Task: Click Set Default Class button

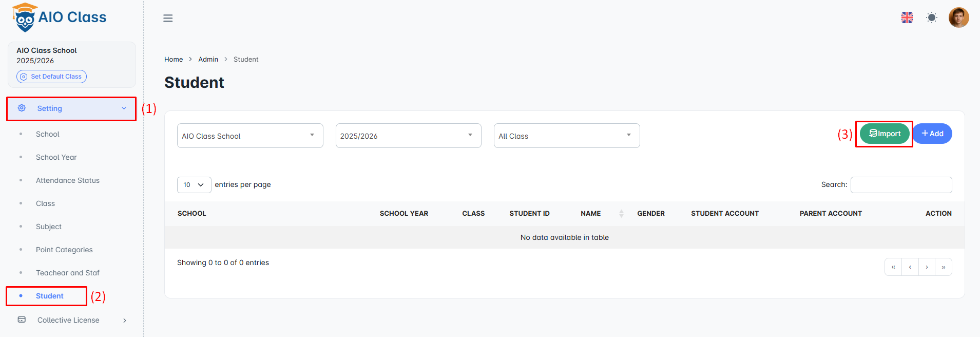Action: coord(51,77)
